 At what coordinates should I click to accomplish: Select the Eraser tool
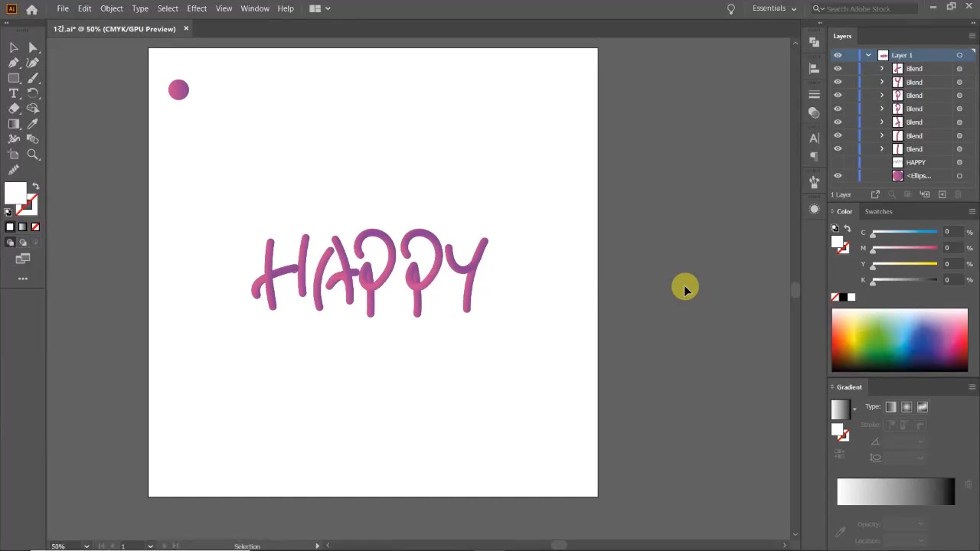(14, 109)
